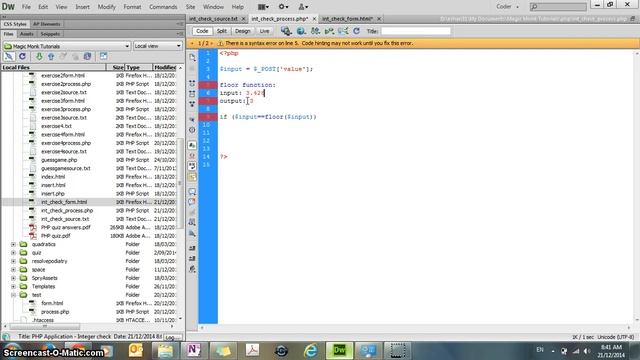Open Adobe Acrobat from taskbar
The height and width of the screenshot is (360, 640).
tap(252, 350)
